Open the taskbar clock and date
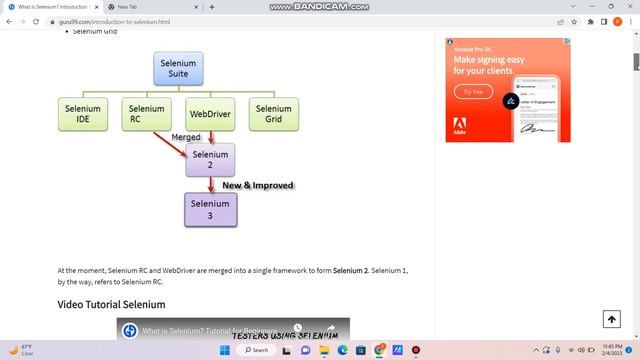The height and width of the screenshot is (360, 640). coord(612,350)
